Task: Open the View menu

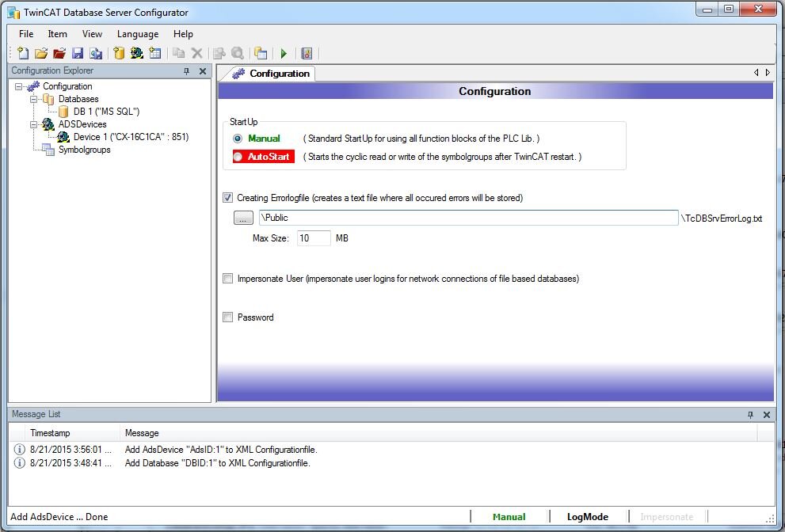Action: (92, 34)
